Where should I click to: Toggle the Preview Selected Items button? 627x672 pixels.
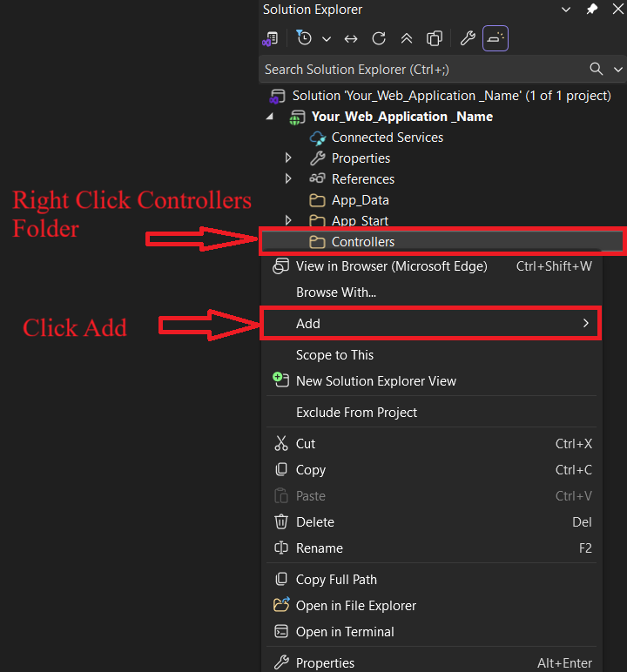496,38
